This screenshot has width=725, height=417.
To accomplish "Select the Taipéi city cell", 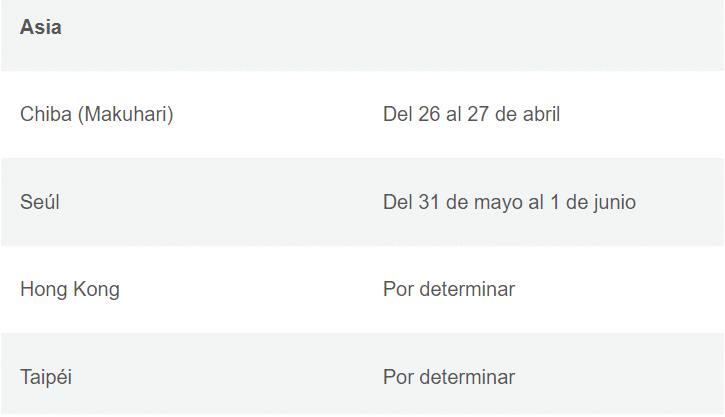I will pyautogui.click(x=46, y=377).
